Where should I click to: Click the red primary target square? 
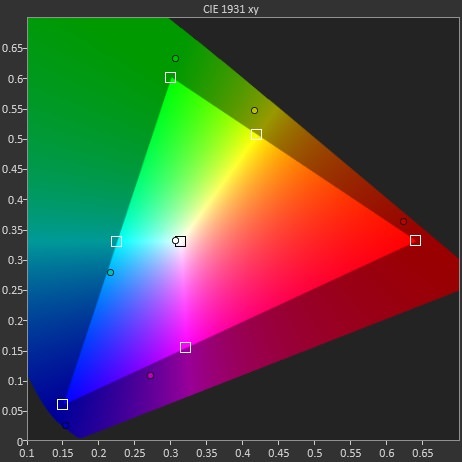[x=415, y=240]
